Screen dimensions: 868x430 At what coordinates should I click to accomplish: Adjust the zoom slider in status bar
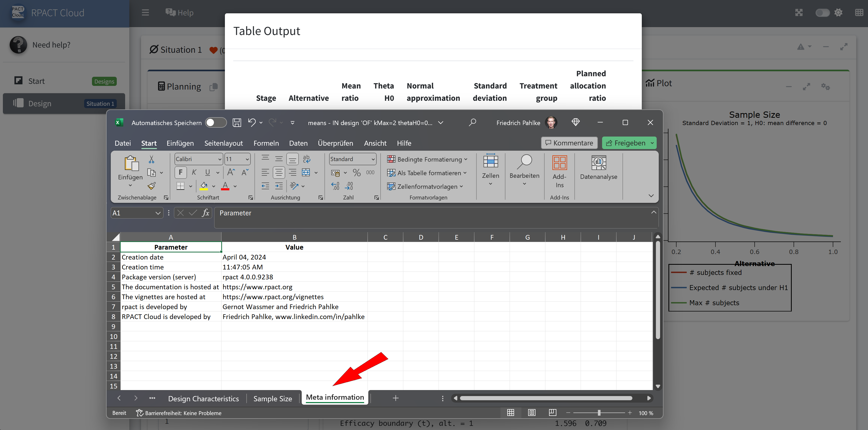(x=599, y=413)
